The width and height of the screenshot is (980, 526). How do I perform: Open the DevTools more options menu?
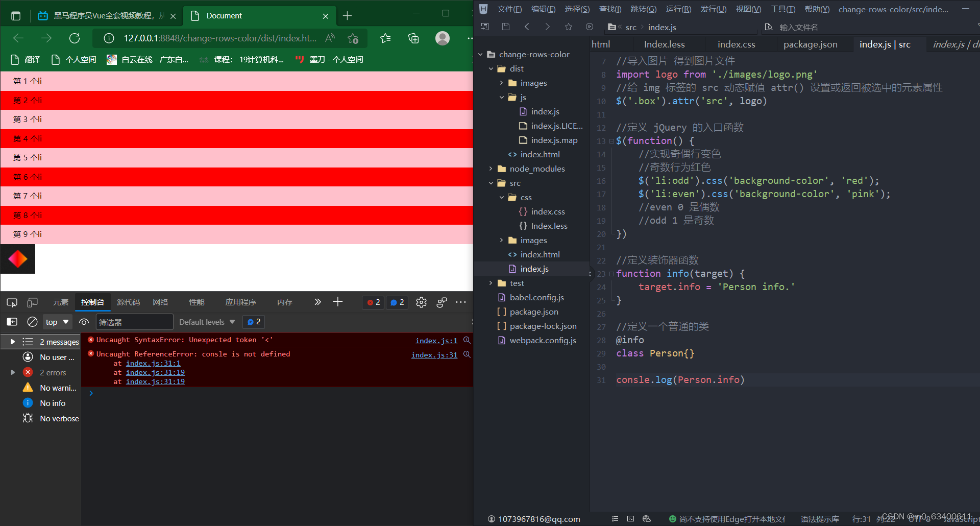pos(461,302)
